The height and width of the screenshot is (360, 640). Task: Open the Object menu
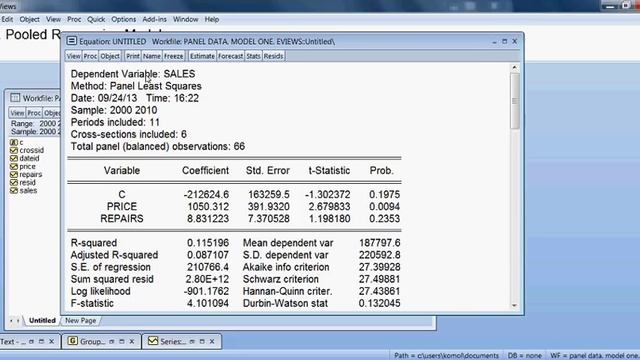click(29, 19)
